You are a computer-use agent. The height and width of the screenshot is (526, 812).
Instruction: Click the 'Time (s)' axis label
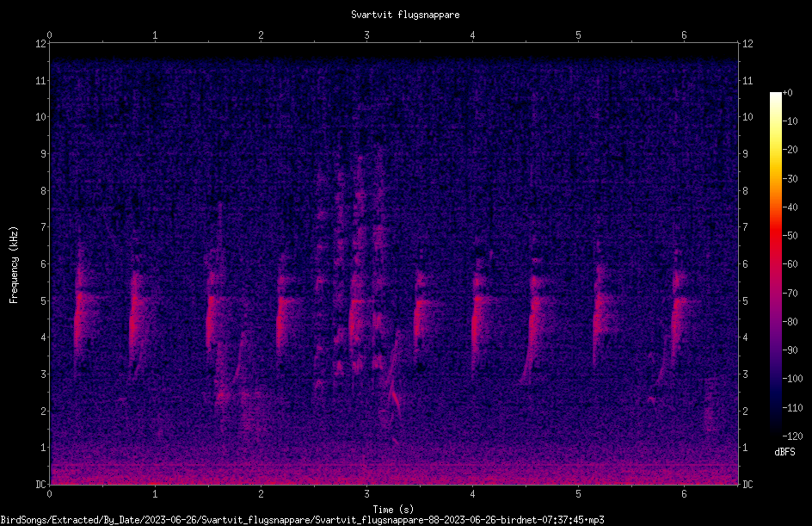coord(393,510)
